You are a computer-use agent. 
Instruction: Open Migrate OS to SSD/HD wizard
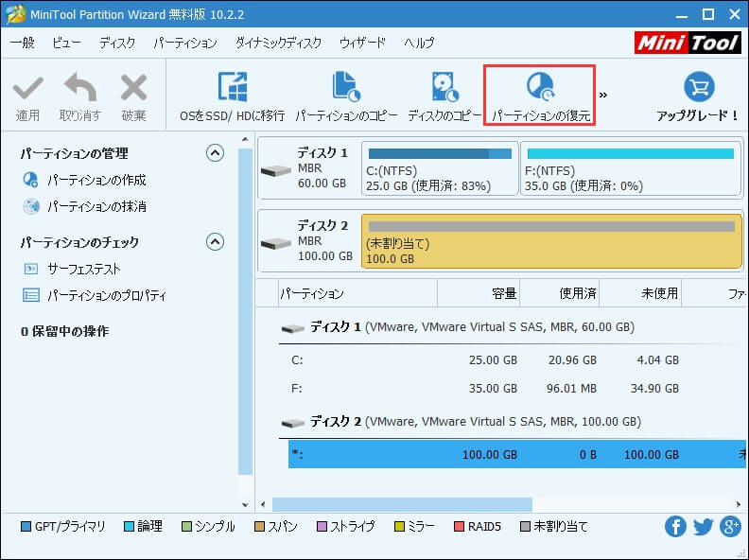coord(232,97)
